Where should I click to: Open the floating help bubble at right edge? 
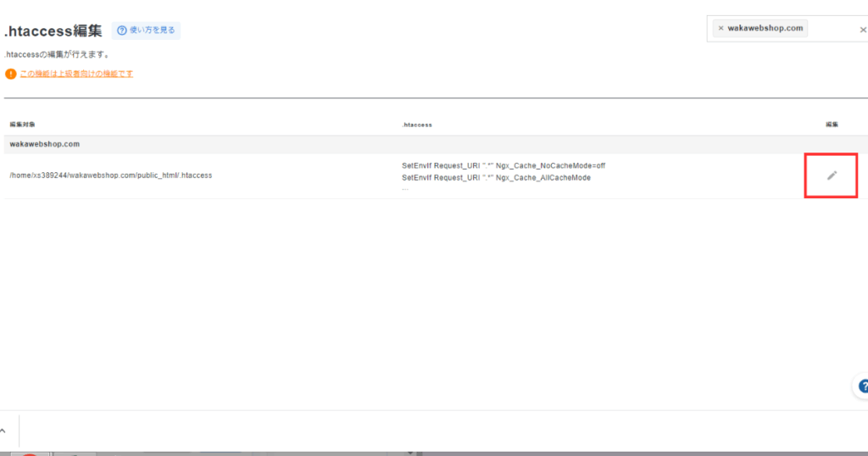(x=861, y=386)
